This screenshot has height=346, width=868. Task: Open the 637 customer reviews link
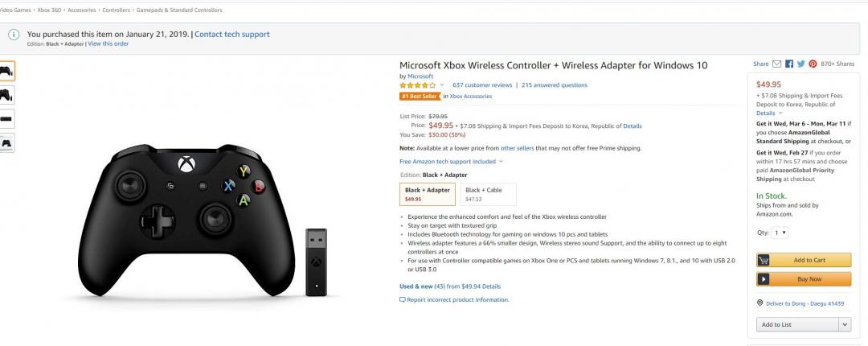pyautogui.click(x=482, y=84)
